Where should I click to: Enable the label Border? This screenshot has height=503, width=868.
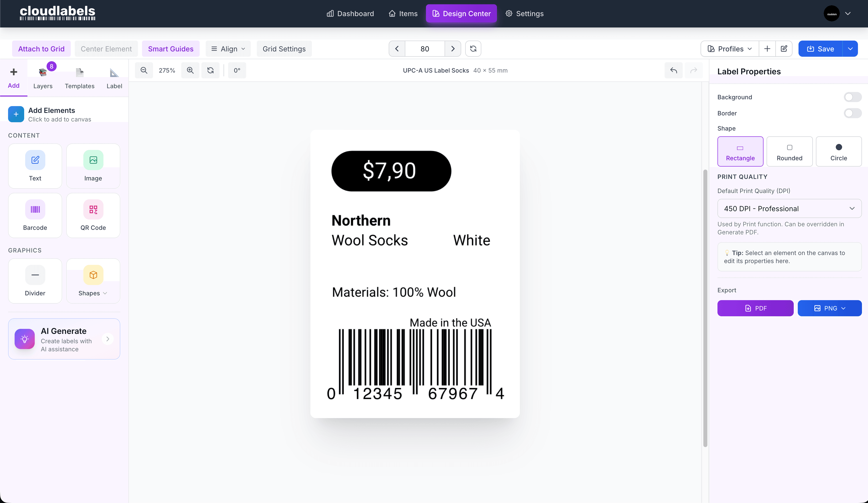pyautogui.click(x=852, y=113)
